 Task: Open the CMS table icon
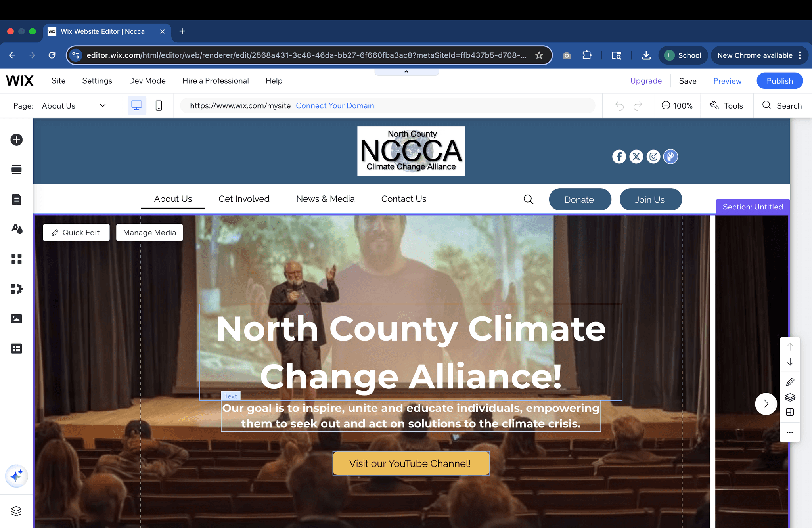[x=16, y=348]
